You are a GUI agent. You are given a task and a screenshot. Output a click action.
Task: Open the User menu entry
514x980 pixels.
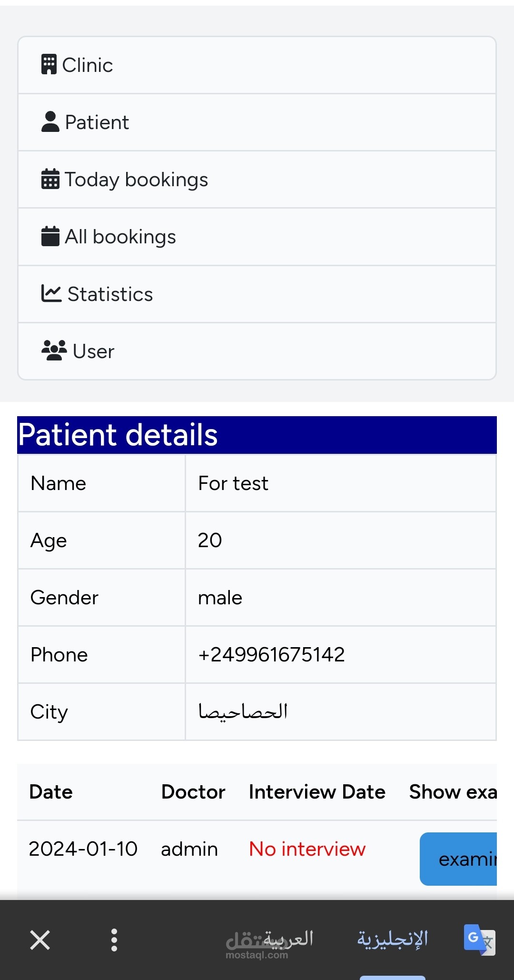[x=257, y=351]
